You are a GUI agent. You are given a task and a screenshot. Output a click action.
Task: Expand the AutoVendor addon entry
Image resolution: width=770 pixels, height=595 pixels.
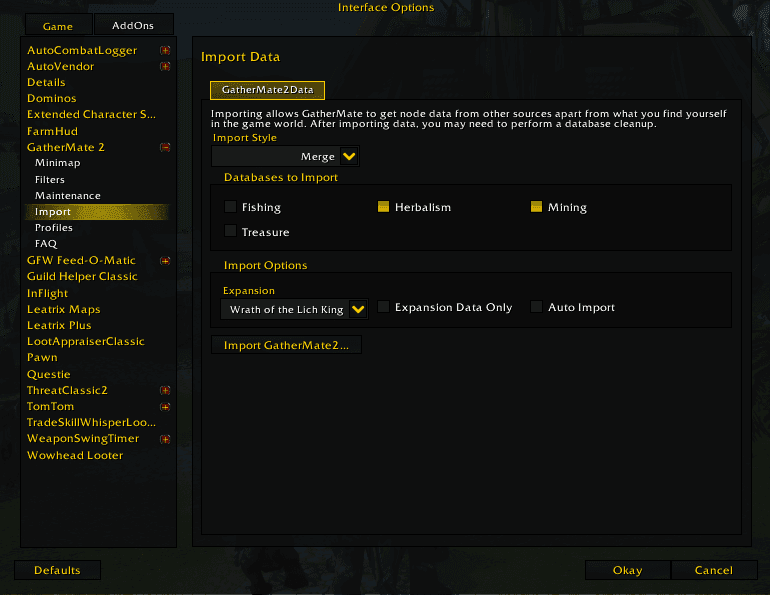tap(165, 66)
